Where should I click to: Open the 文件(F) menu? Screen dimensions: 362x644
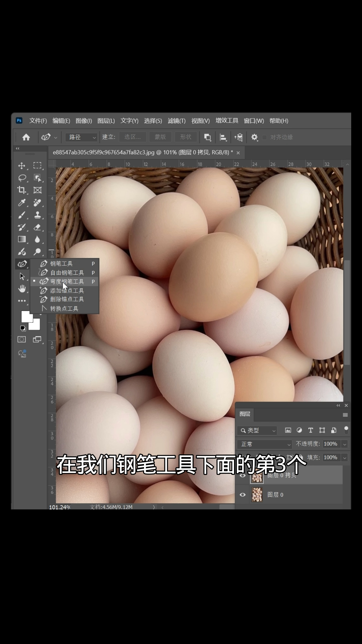(38, 121)
